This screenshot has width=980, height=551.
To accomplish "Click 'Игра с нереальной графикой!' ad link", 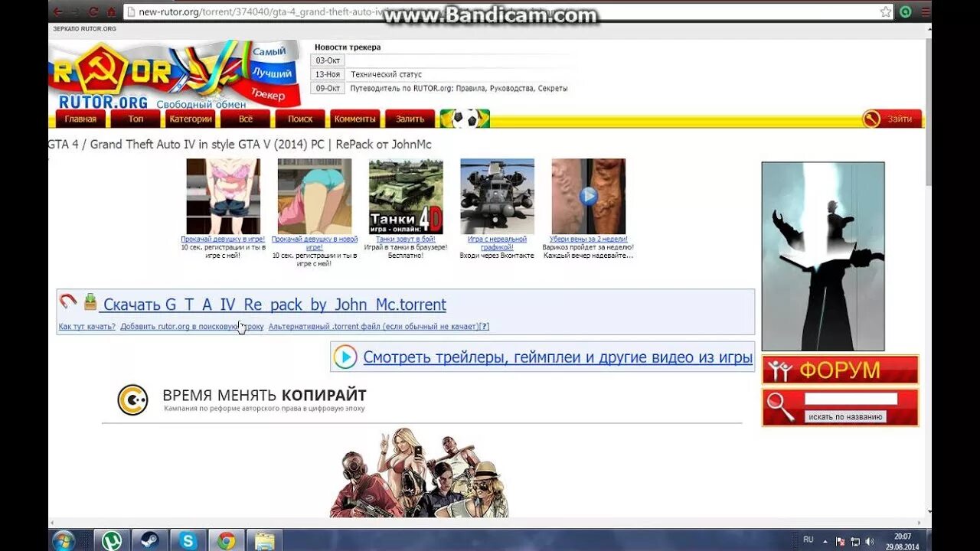I will point(497,243).
